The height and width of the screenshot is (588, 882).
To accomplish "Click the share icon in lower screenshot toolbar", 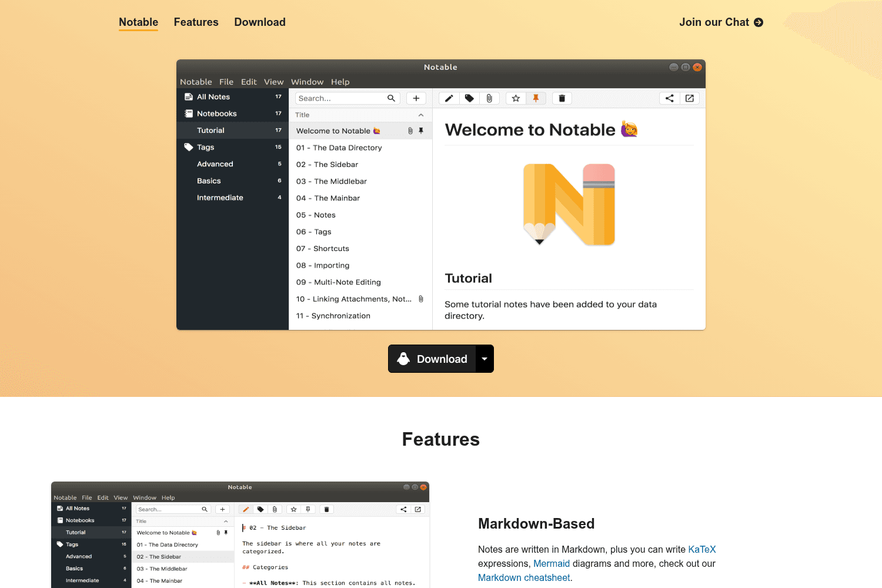I will pyautogui.click(x=403, y=509).
